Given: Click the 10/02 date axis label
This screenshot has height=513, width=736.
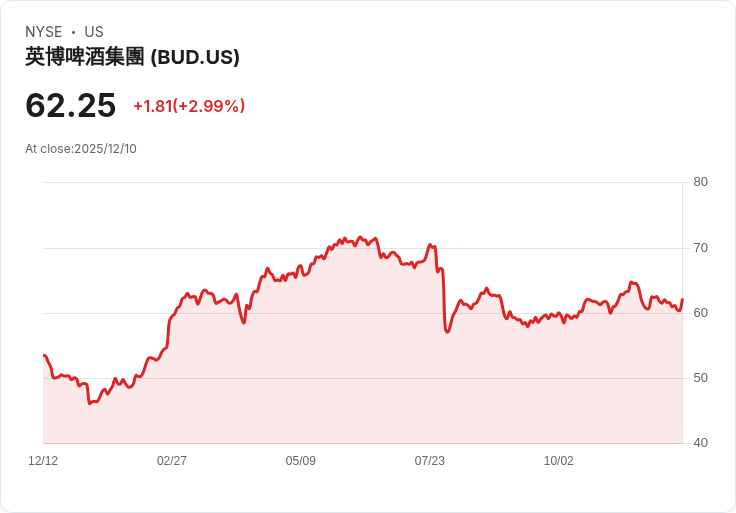Looking at the screenshot, I should click(559, 461).
